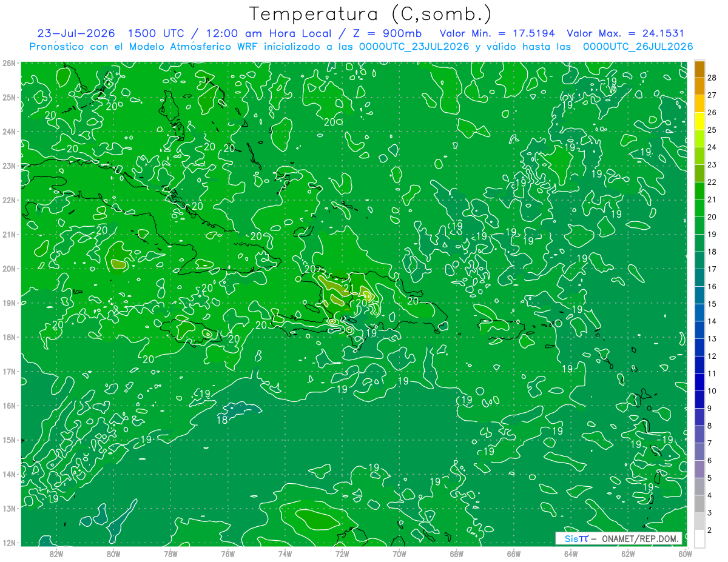Click the "82W" longitude label
The height and width of the screenshot is (562, 728).
[56, 554]
